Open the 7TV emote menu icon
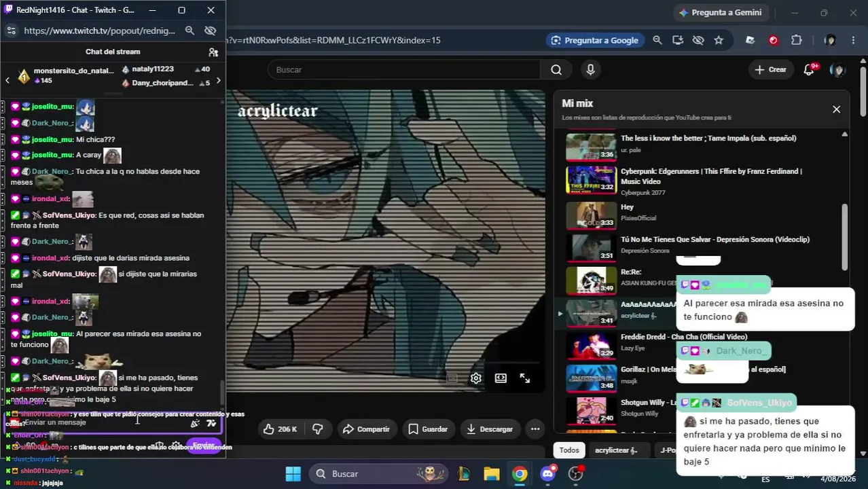Screen dimensions: 868x489 (211, 423)
